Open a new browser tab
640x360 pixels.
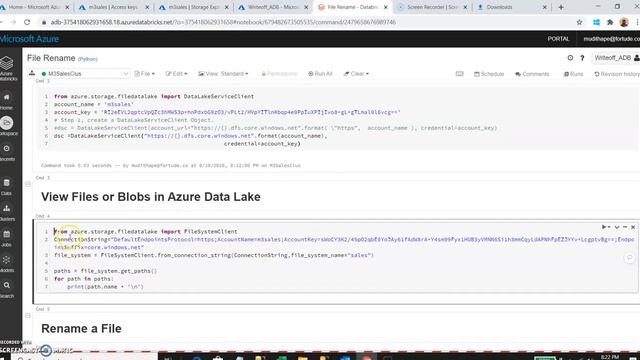[561, 7]
